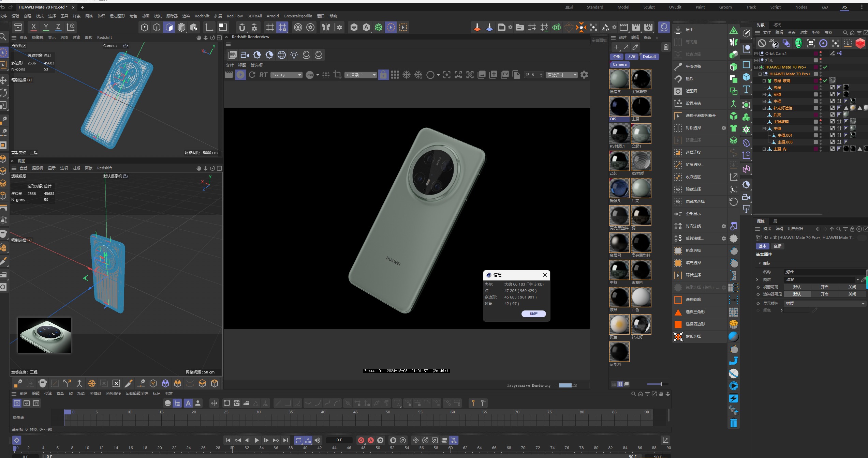Enable snapping magnet icon in toolbar
The width and height of the screenshot is (868, 458).
click(x=242, y=27)
